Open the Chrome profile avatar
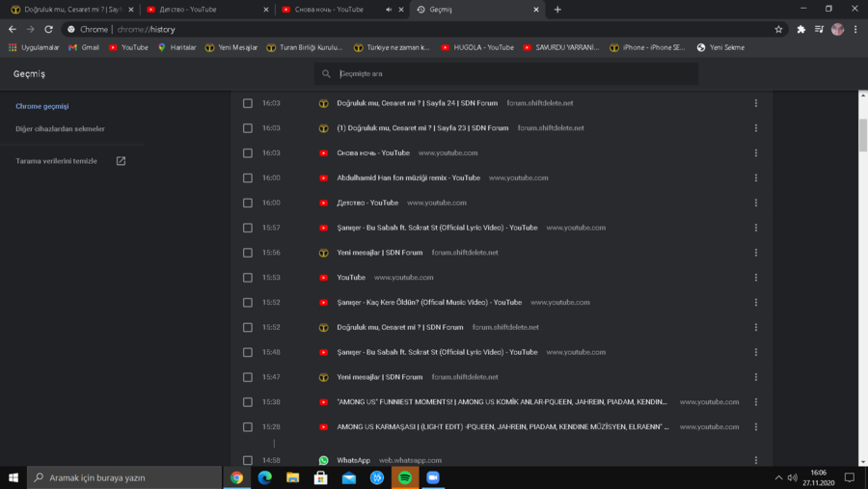 [837, 29]
